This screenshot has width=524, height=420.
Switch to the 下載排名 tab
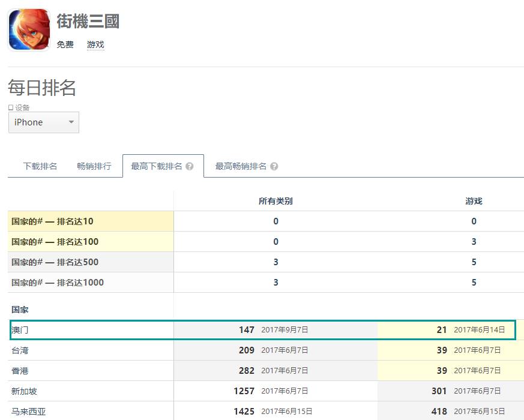click(x=40, y=166)
